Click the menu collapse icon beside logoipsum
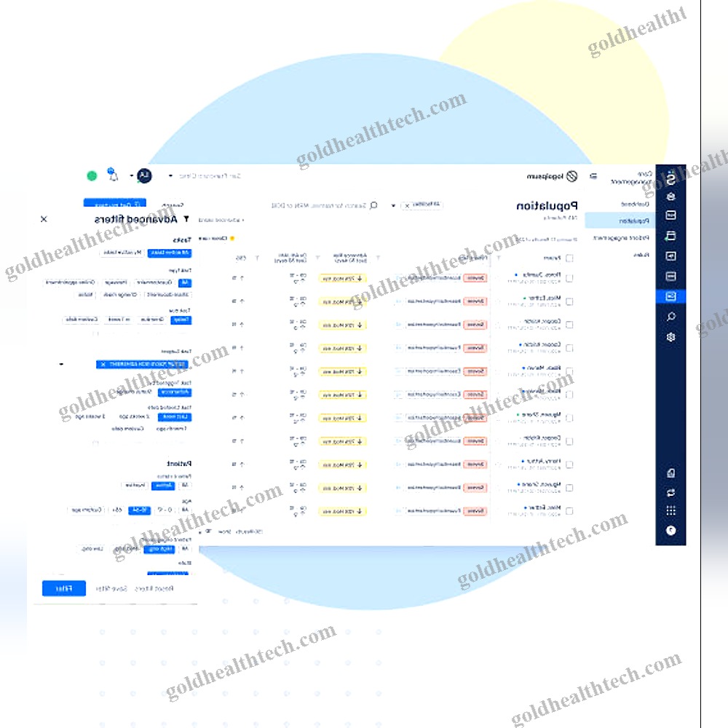 click(593, 176)
